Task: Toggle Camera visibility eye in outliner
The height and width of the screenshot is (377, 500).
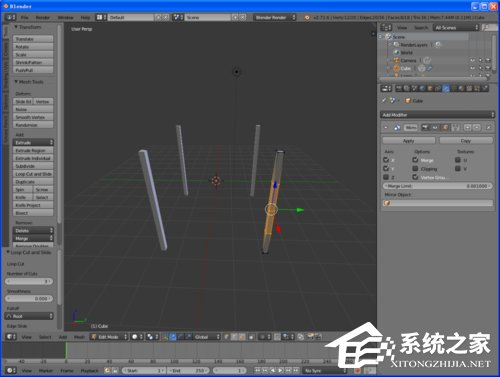Action: (472, 60)
